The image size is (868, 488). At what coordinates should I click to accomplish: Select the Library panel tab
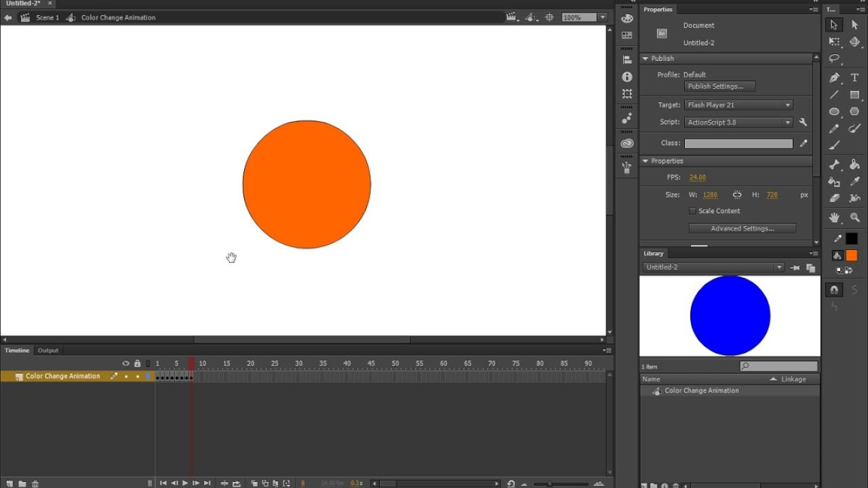[654, 253]
